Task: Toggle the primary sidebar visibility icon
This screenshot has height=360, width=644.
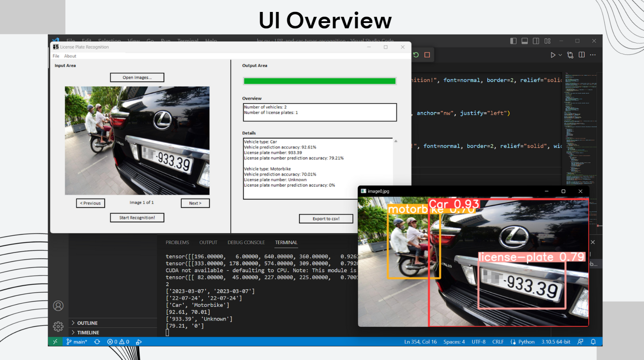Action: 513,41
